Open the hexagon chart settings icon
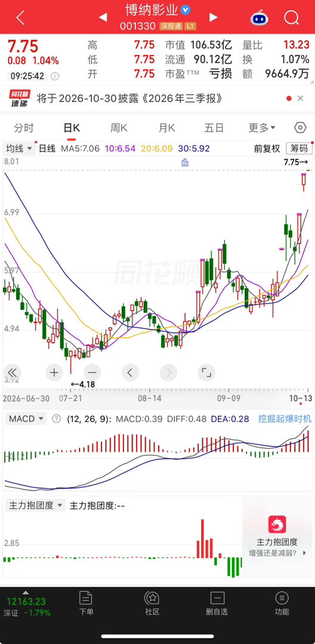Viewport: 315px width, 644px height. point(300,128)
